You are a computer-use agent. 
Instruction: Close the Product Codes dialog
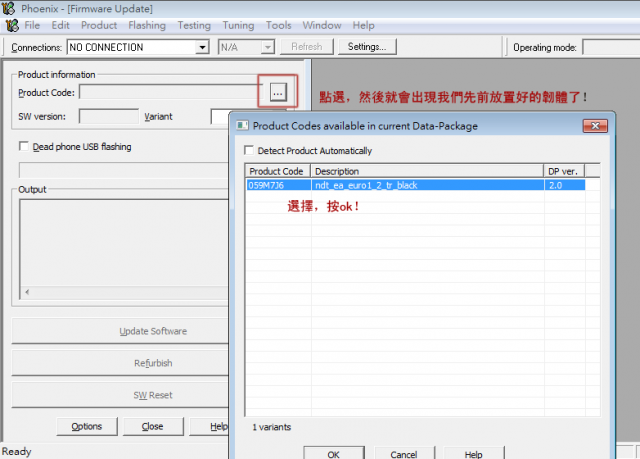(x=595, y=126)
